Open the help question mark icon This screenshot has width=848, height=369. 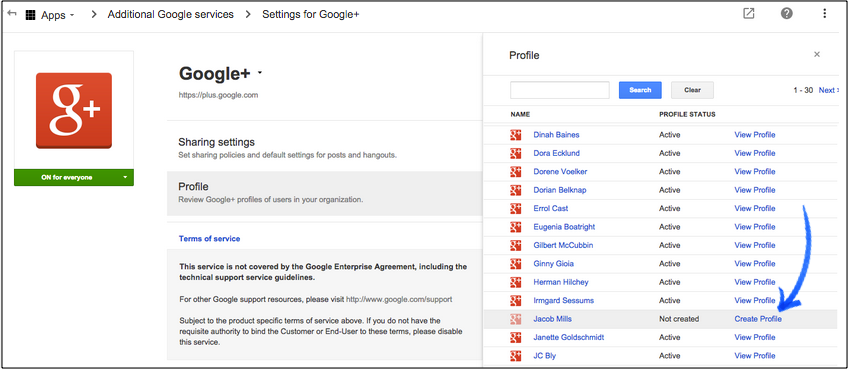[x=787, y=14]
